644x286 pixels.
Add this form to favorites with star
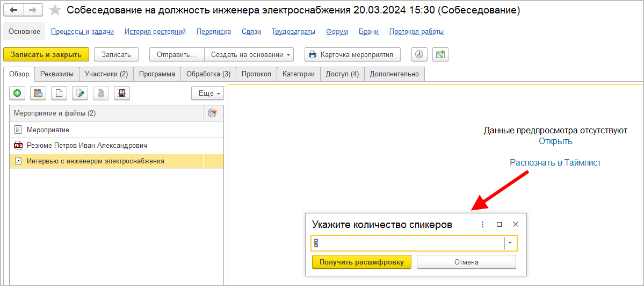point(55,11)
